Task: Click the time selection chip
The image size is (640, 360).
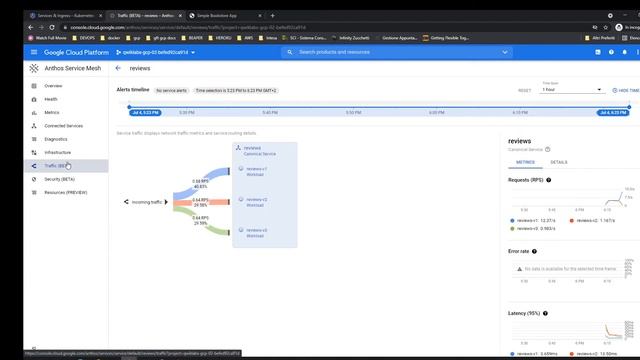Action: [236, 91]
